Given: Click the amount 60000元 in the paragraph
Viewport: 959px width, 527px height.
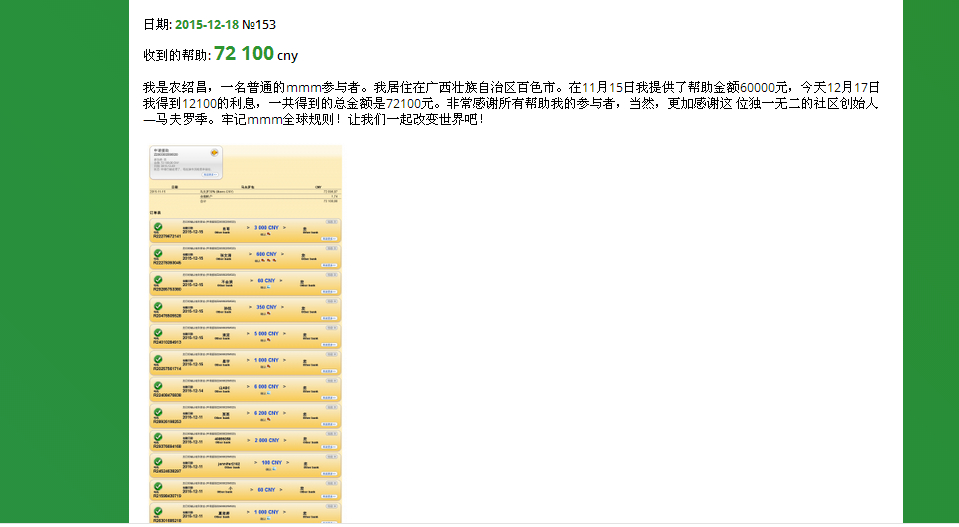Looking at the screenshot, I should pyautogui.click(x=763, y=87).
